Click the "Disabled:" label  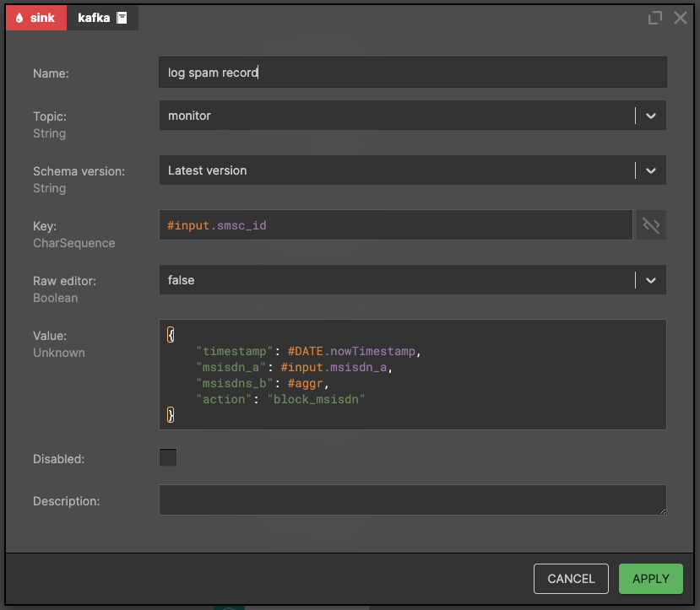[59, 459]
